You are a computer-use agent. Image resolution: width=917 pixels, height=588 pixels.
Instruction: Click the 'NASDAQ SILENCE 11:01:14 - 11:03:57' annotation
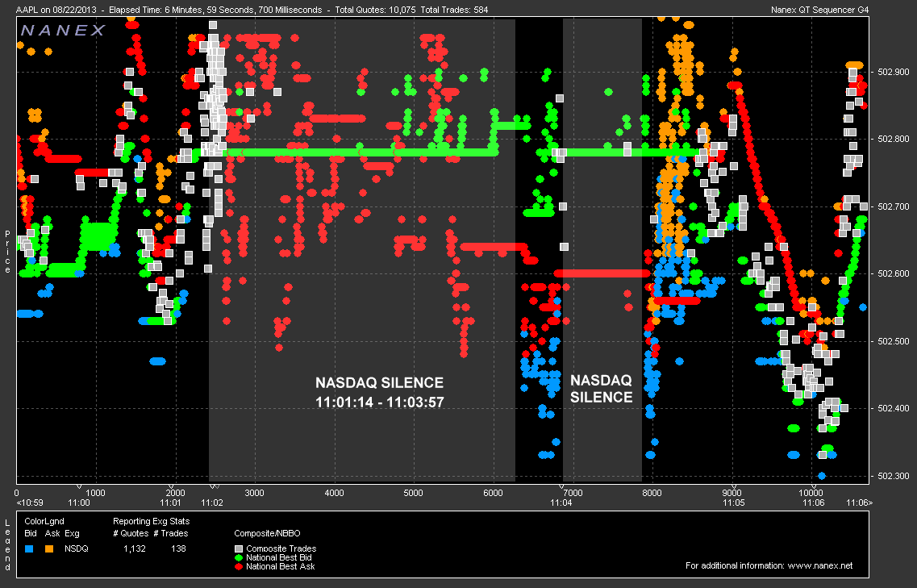pyautogui.click(x=380, y=393)
